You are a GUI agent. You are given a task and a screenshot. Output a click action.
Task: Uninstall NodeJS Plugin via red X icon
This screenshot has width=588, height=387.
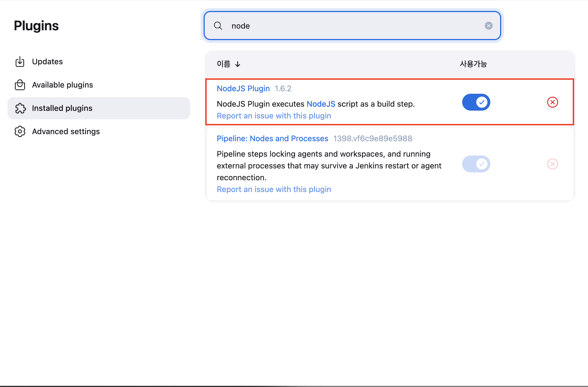click(552, 102)
